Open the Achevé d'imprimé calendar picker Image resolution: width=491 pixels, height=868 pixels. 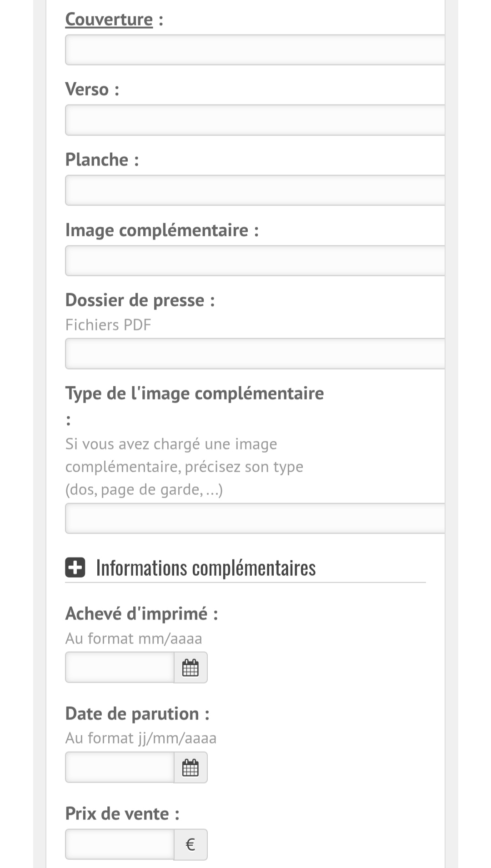coord(190,667)
